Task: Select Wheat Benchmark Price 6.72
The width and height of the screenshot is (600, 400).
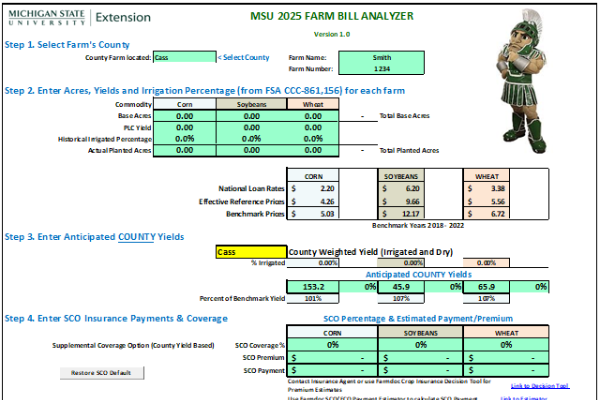Action: tap(486, 214)
